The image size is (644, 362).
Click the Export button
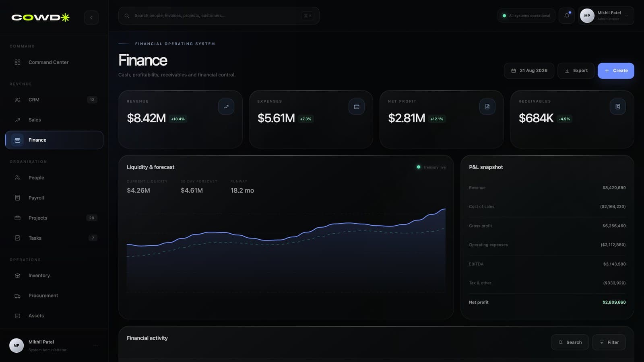(x=576, y=71)
